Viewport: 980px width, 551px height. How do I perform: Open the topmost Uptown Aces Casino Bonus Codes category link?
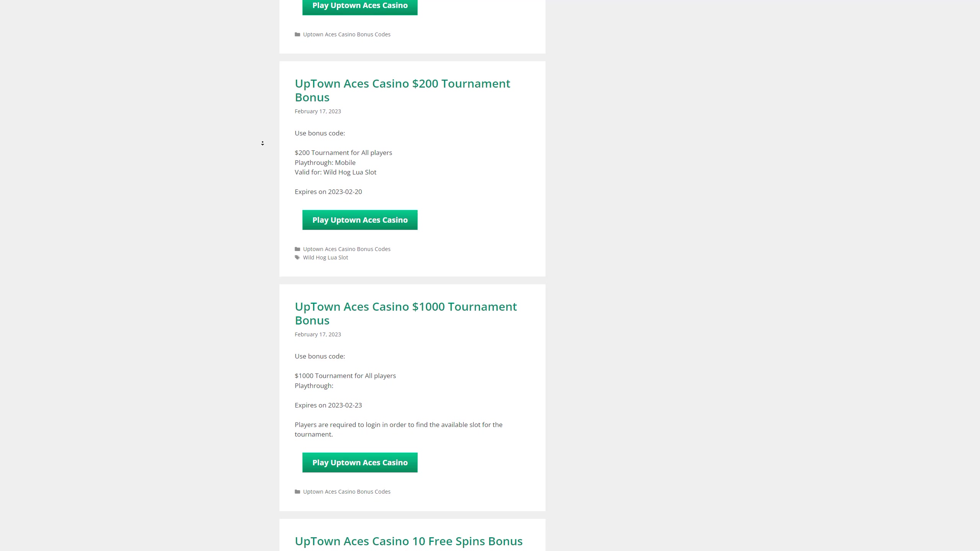(346, 34)
